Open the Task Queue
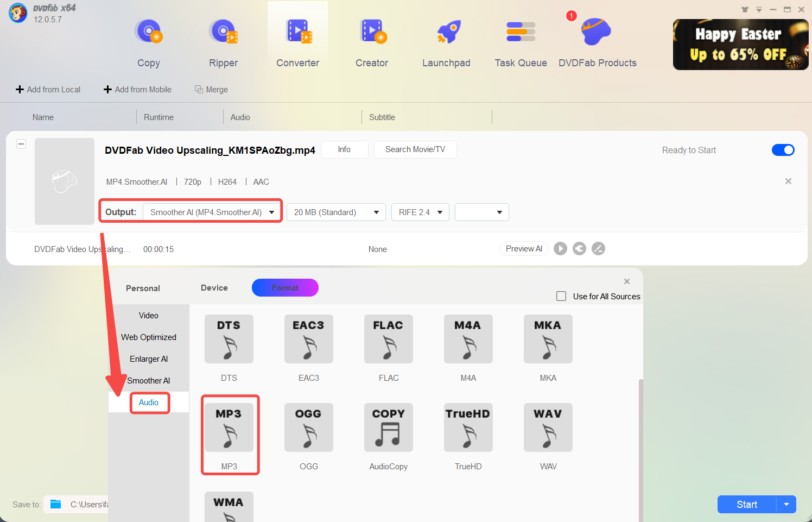 pyautogui.click(x=521, y=43)
